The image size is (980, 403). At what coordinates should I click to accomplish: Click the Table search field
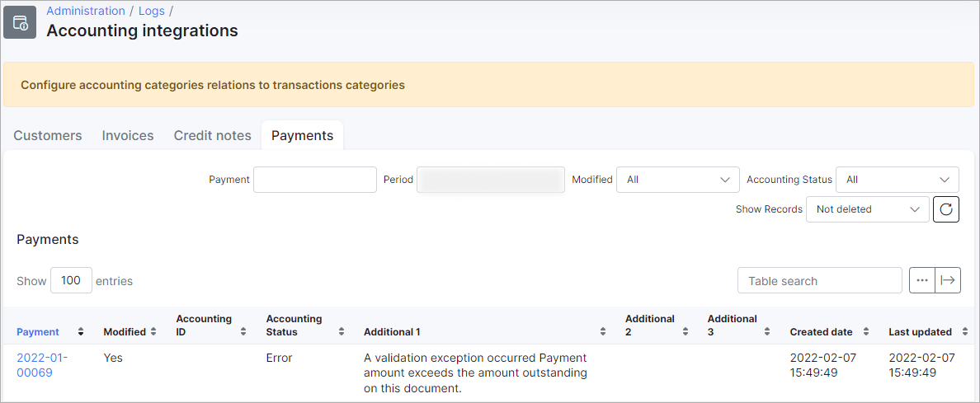pos(819,281)
